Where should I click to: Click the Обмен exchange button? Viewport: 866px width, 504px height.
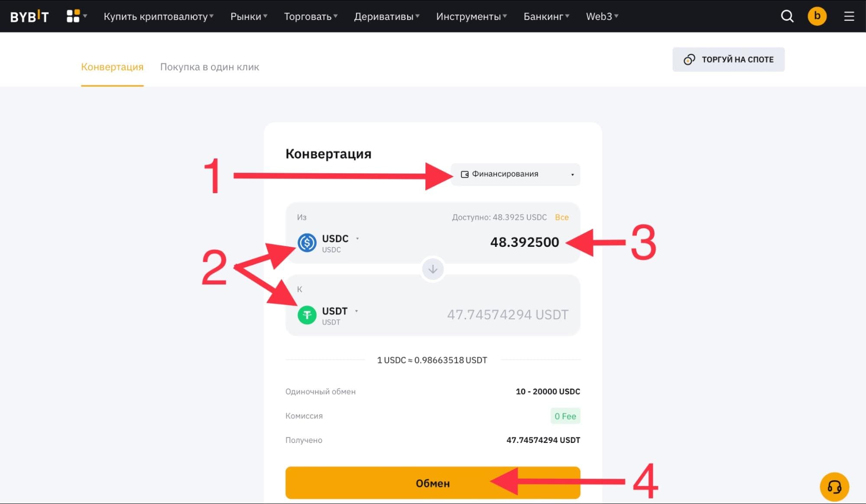[433, 483]
